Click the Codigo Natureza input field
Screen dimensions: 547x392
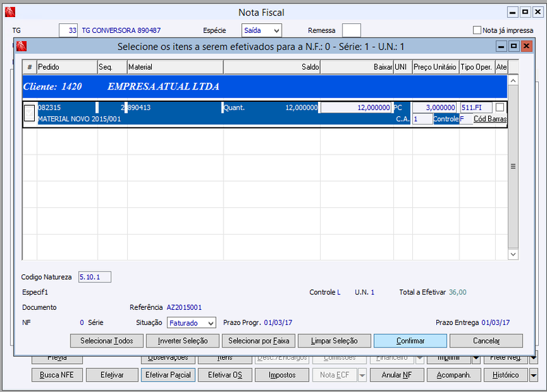(94, 277)
